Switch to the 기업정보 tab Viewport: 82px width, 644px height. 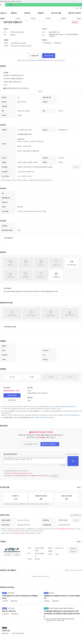(x=79, y=19)
